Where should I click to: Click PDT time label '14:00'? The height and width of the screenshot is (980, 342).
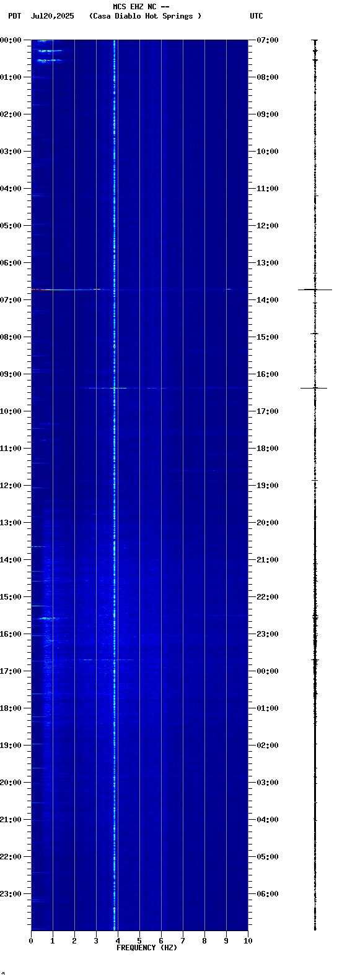(11, 560)
